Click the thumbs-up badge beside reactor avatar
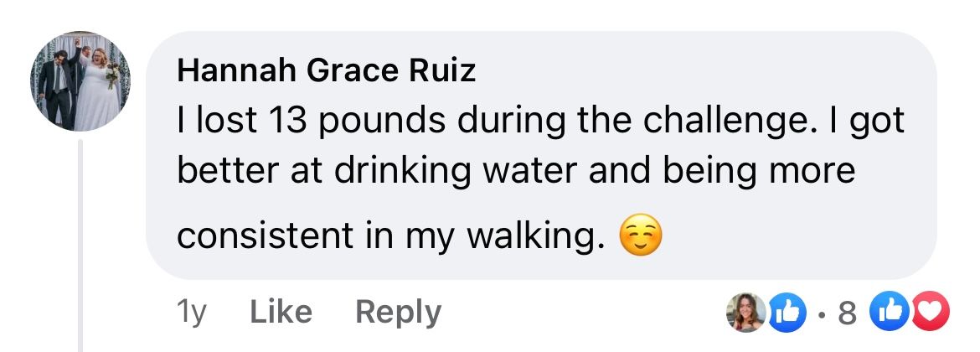The image size is (980, 352). tap(786, 312)
